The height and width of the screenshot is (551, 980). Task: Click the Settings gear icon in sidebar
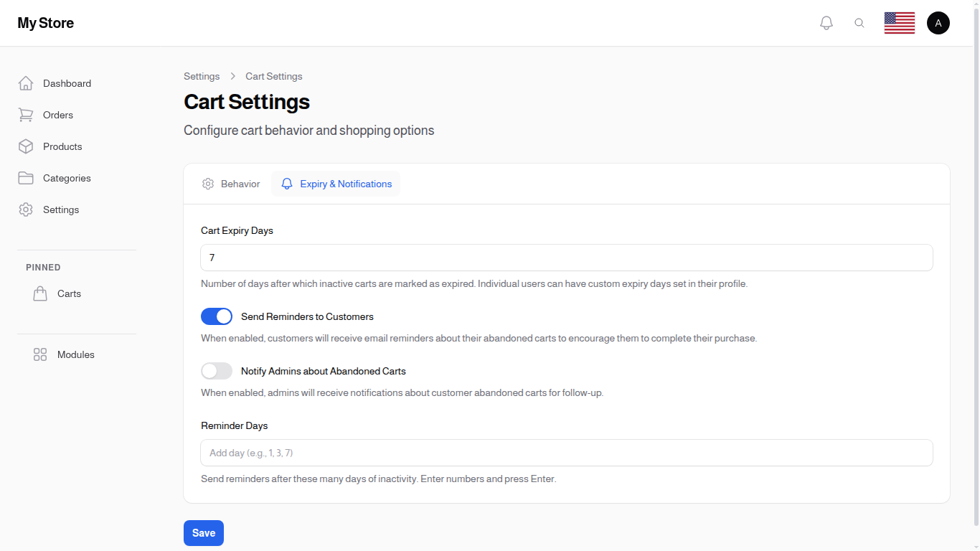(26, 209)
